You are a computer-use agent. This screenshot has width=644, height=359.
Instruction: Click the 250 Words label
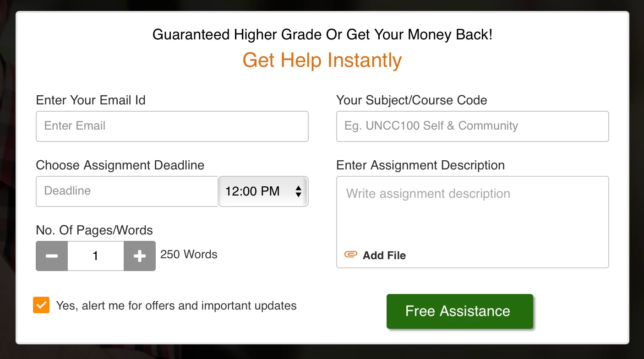[189, 255]
